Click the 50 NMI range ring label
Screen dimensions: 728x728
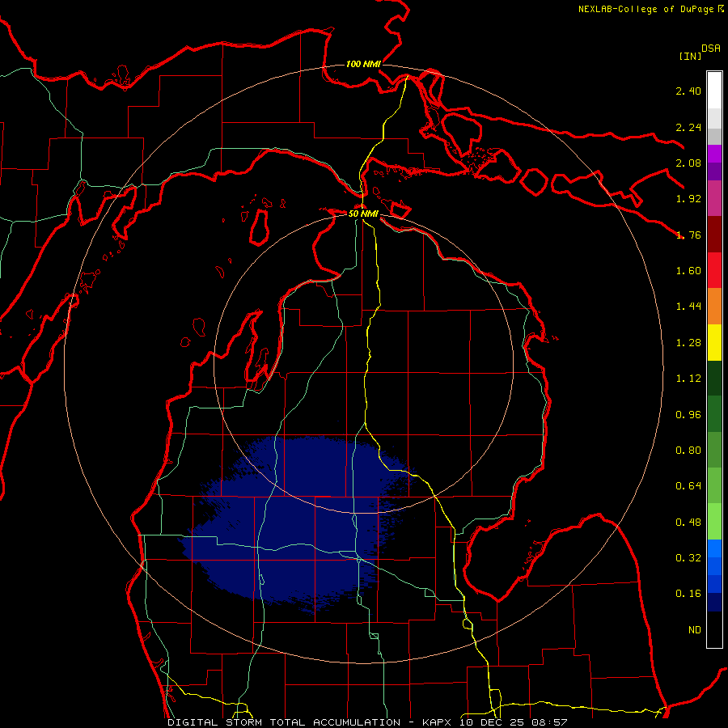(x=363, y=214)
